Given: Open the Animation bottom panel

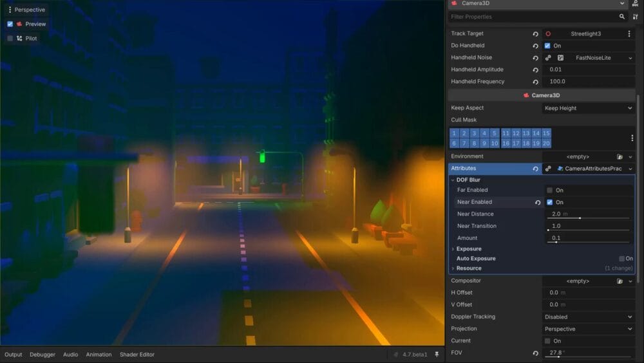Looking at the screenshot, I should click(x=99, y=355).
